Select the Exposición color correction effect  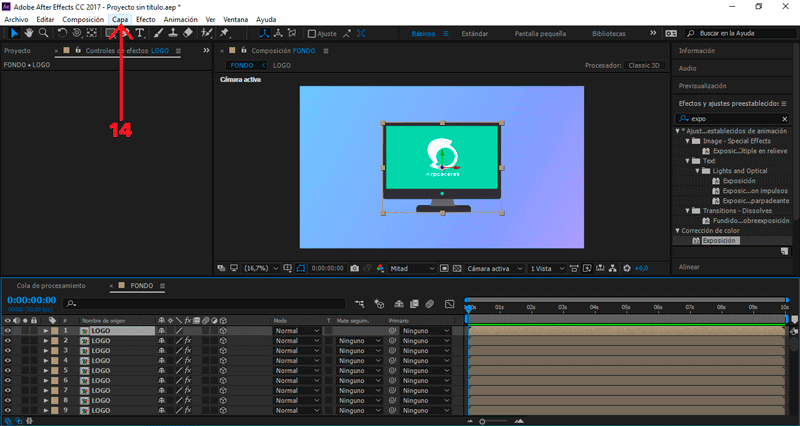click(x=718, y=241)
